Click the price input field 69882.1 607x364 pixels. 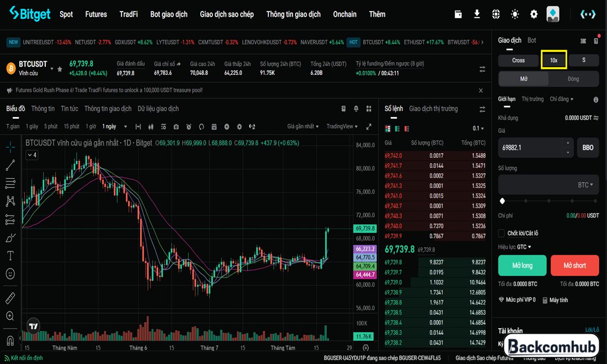click(x=535, y=147)
